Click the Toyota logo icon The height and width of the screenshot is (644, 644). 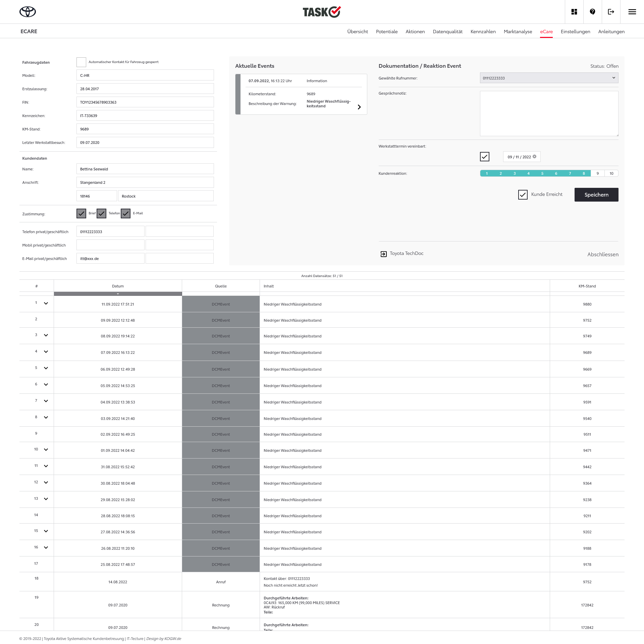click(28, 12)
